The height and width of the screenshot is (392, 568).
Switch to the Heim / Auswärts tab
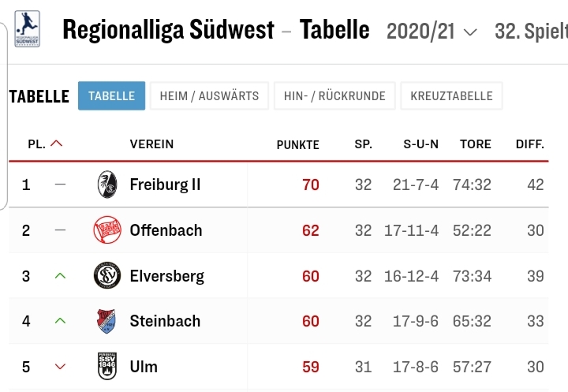tap(209, 96)
